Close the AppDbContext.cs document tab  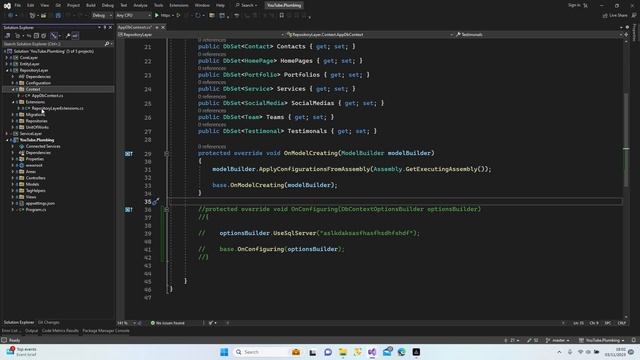click(163, 27)
